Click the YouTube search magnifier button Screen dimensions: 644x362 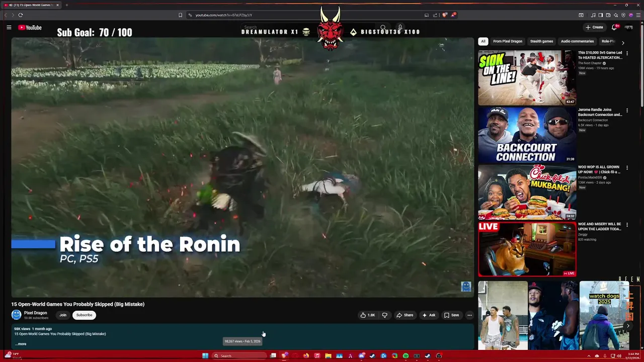[383, 28]
